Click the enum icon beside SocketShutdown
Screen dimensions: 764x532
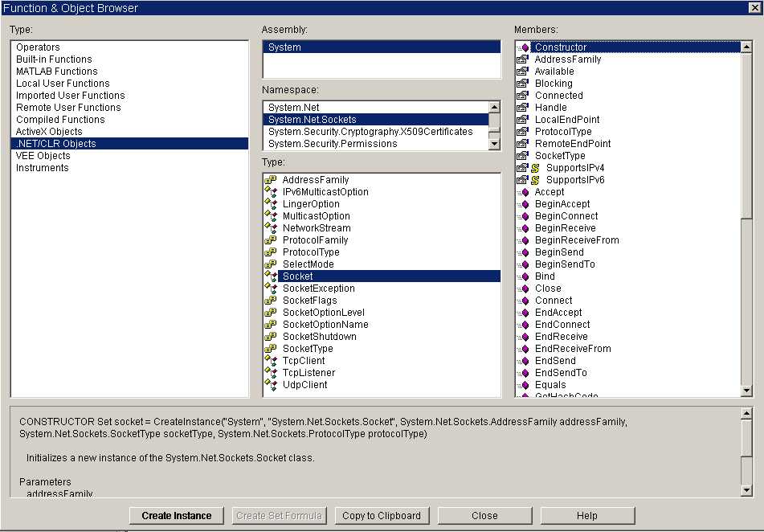[271, 337]
